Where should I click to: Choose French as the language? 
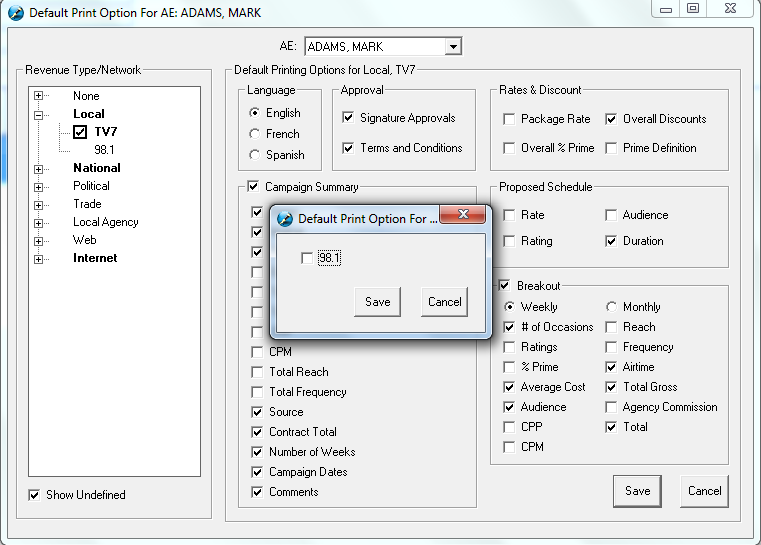click(255, 134)
